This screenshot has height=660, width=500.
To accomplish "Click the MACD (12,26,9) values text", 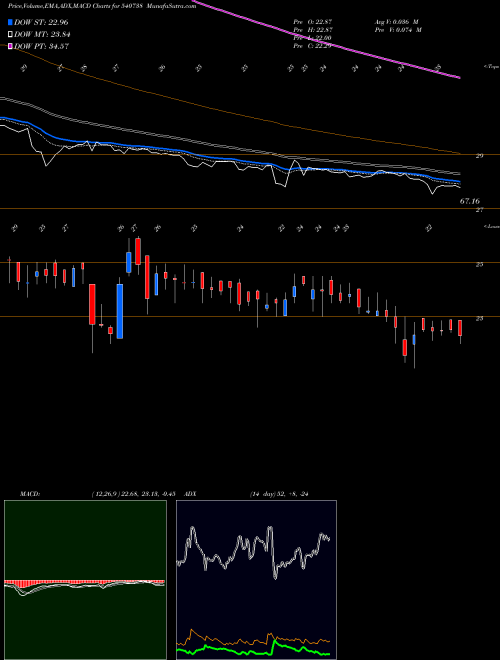I will (135, 494).
